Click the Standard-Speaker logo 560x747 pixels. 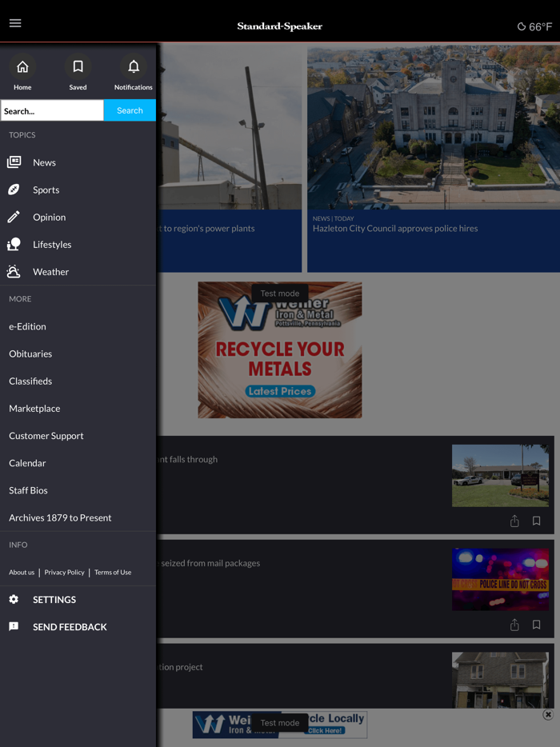point(280,26)
